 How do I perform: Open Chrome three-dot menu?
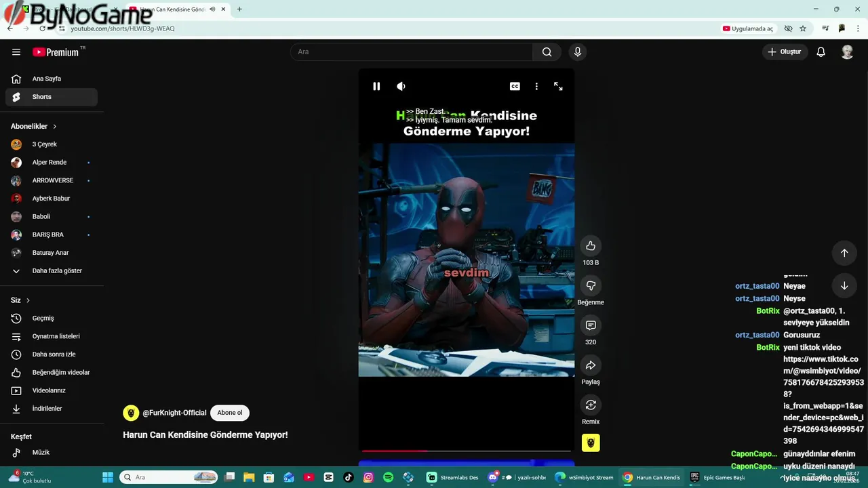858,28
